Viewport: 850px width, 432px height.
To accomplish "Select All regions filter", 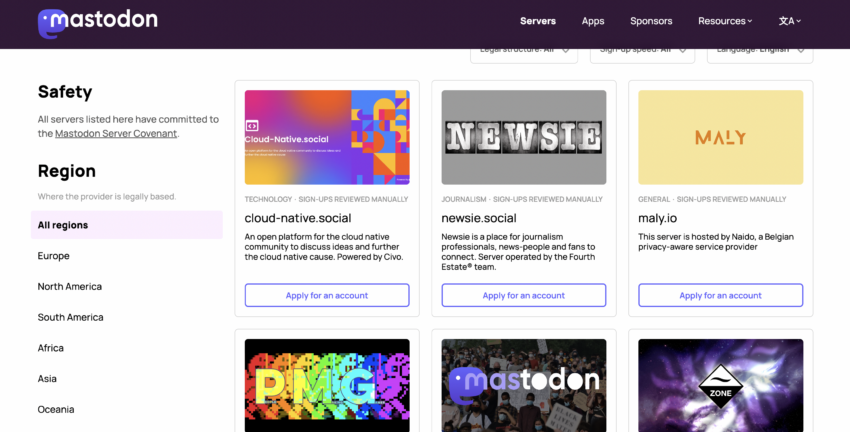I will [127, 225].
